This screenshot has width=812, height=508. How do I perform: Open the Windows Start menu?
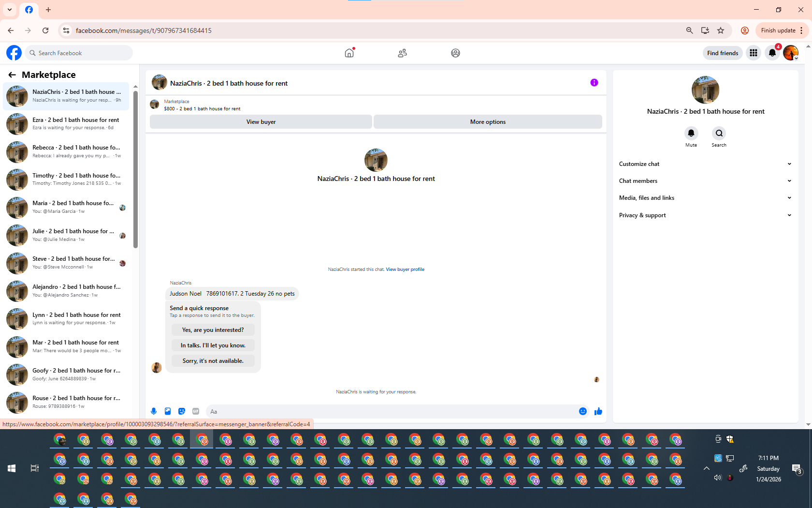[12, 468]
